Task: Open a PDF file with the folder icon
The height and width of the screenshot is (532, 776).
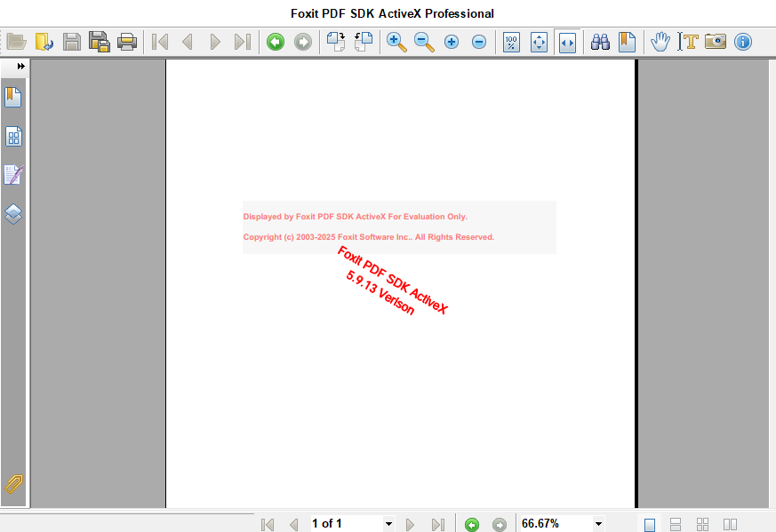Action: tap(16, 42)
